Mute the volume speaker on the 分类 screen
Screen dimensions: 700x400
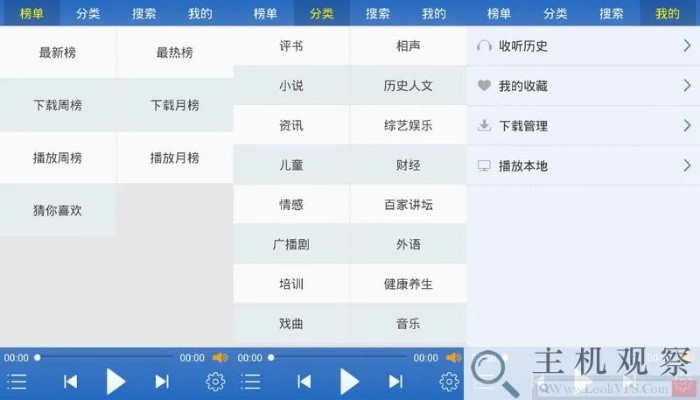click(454, 358)
